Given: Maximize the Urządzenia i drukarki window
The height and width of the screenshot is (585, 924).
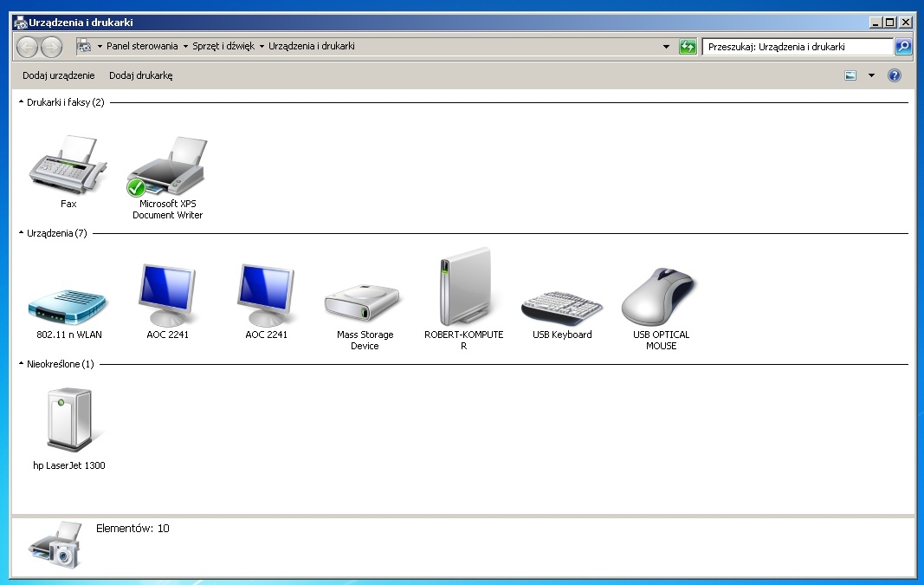Looking at the screenshot, I should click(890, 23).
